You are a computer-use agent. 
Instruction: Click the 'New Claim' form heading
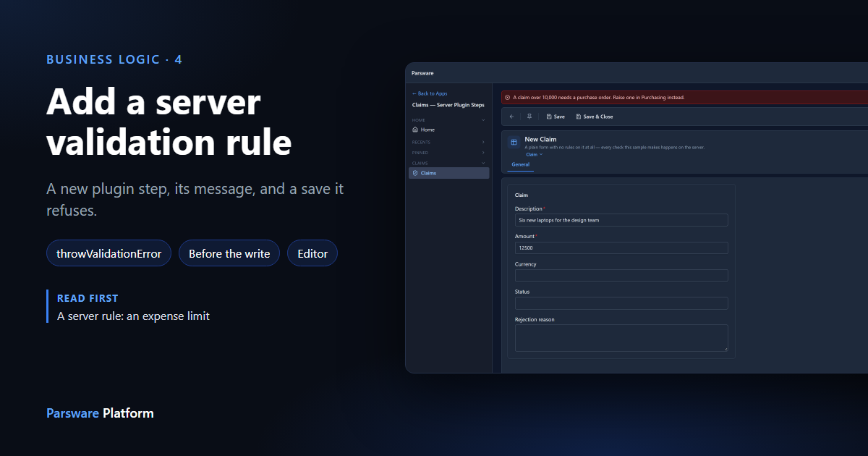(540, 139)
